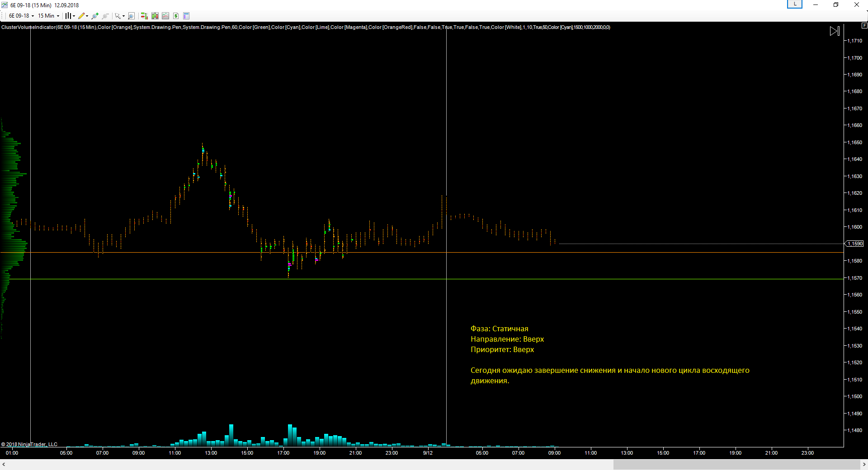This screenshot has height=470, width=868.
Task: Open the Strategies dollar icon
Action: coord(176,16)
